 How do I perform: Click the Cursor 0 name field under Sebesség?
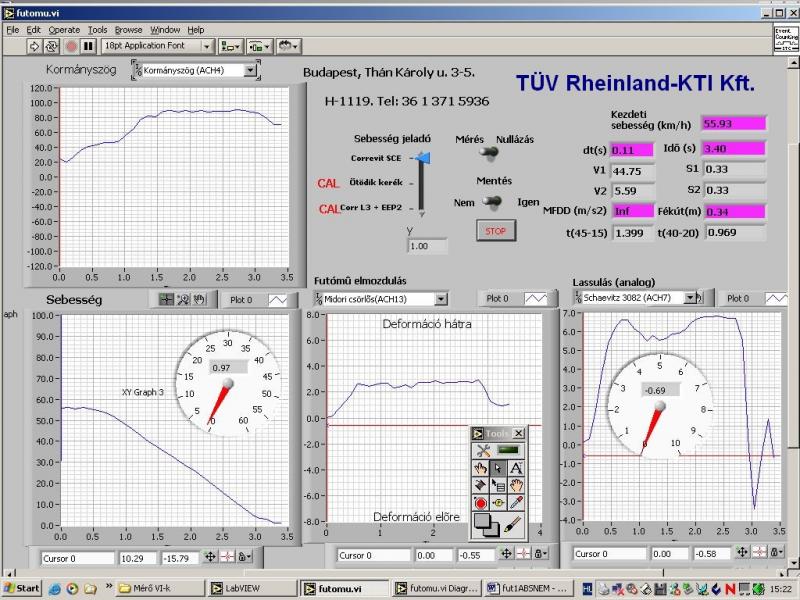point(78,558)
